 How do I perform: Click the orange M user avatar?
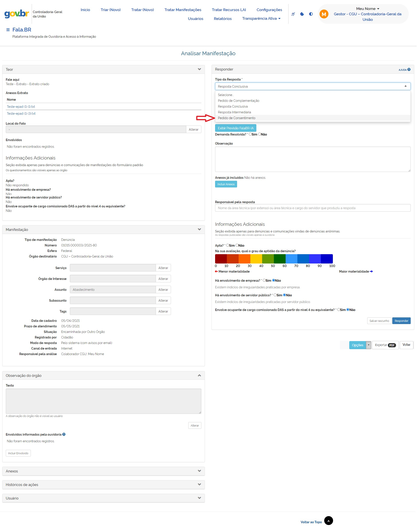(x=324, y=14)
